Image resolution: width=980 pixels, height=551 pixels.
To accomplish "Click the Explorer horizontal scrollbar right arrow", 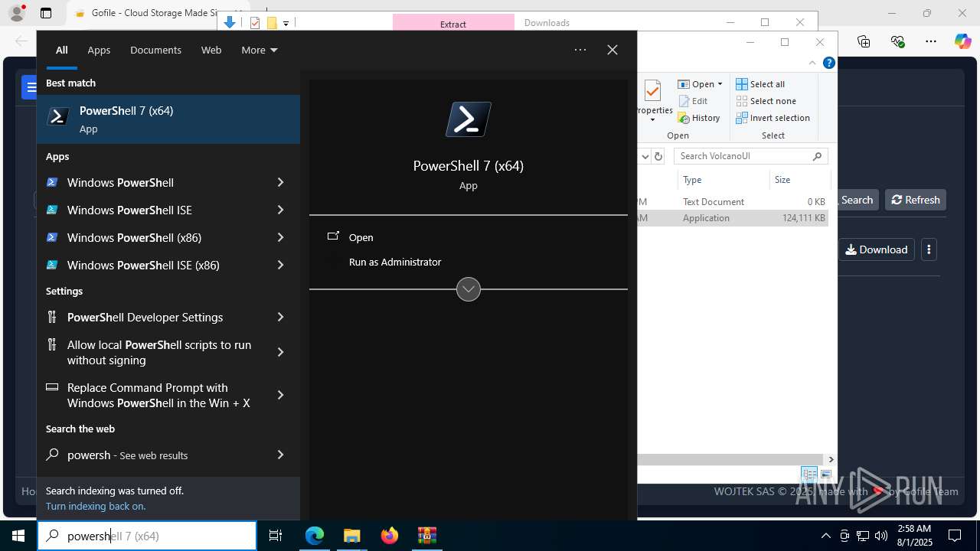I will click(831, 459).
